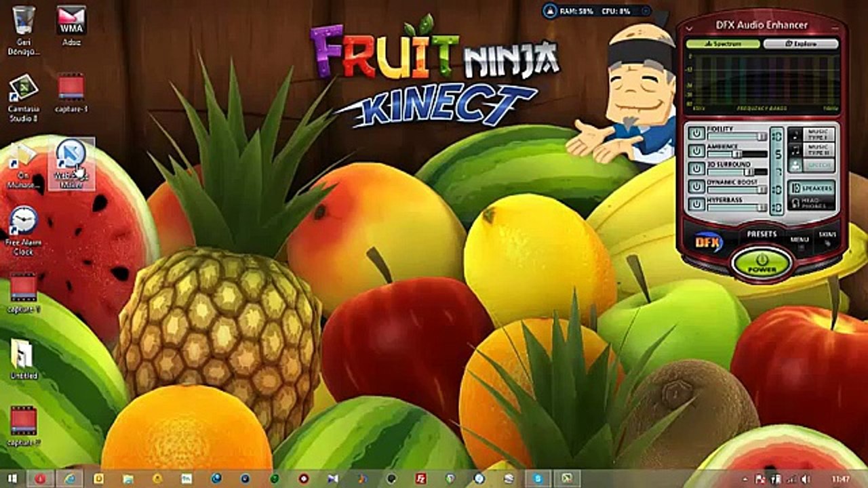The width and height of the screenshot is (868, 488).
Task: Click the volume speaker tray icon
Action: pyautogui.click(x=805, y=479)
